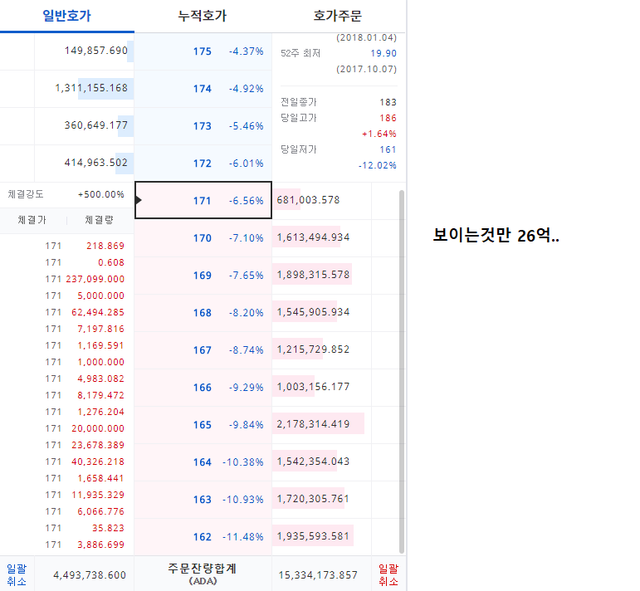
Task: Click the 52주 최저 value 19.90
Action: pos(383,53)
